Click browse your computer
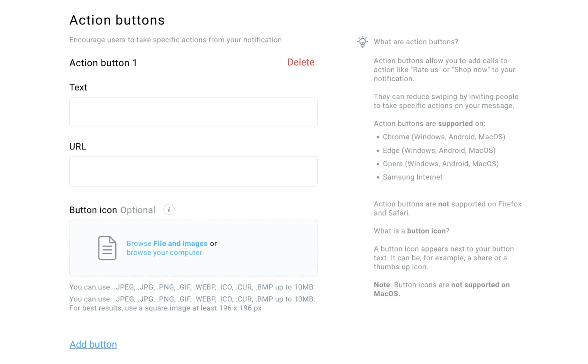588x364 pixels. [164, 252]
